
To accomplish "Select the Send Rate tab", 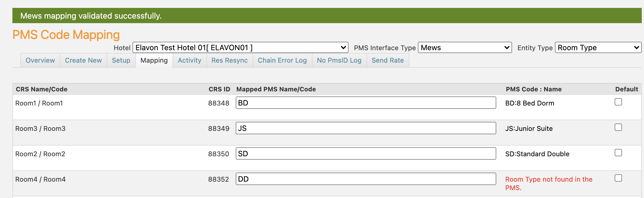I will (x=388, y=60).
